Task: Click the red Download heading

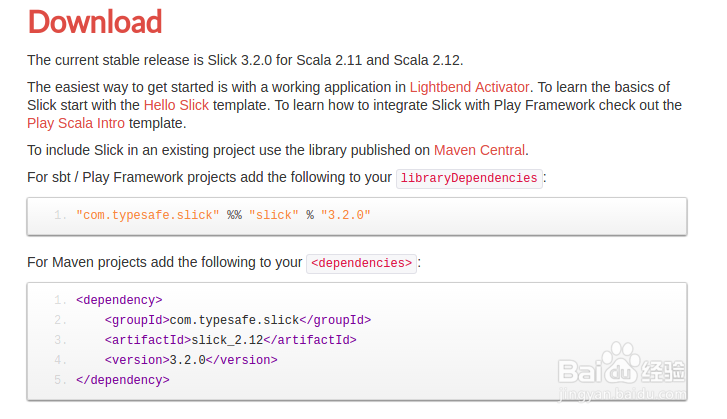Action: (x=95, y=22)
